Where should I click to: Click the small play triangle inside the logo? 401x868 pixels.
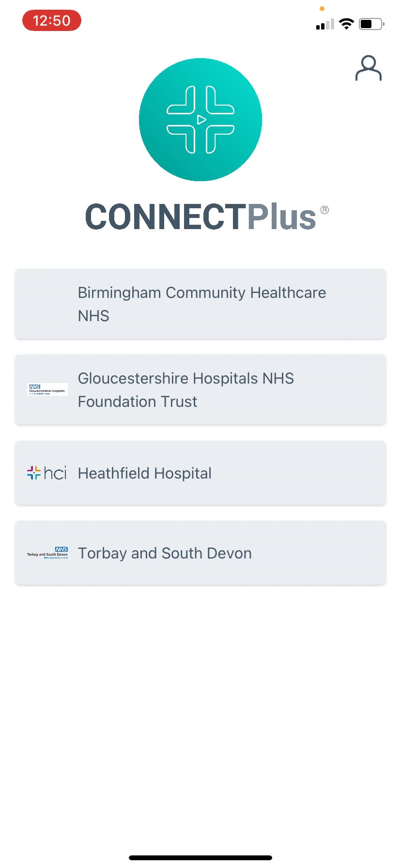tap(201, 119)
